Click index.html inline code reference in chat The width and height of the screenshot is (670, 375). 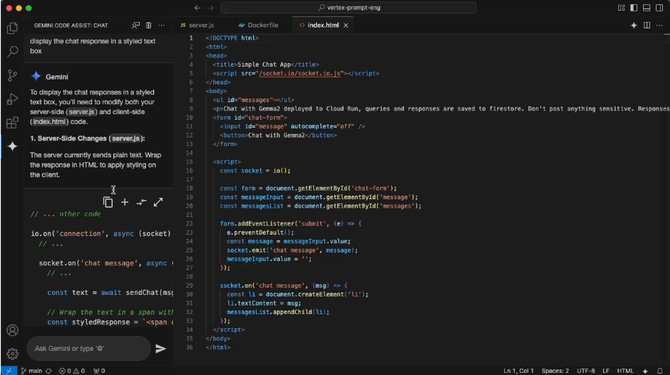49,122
